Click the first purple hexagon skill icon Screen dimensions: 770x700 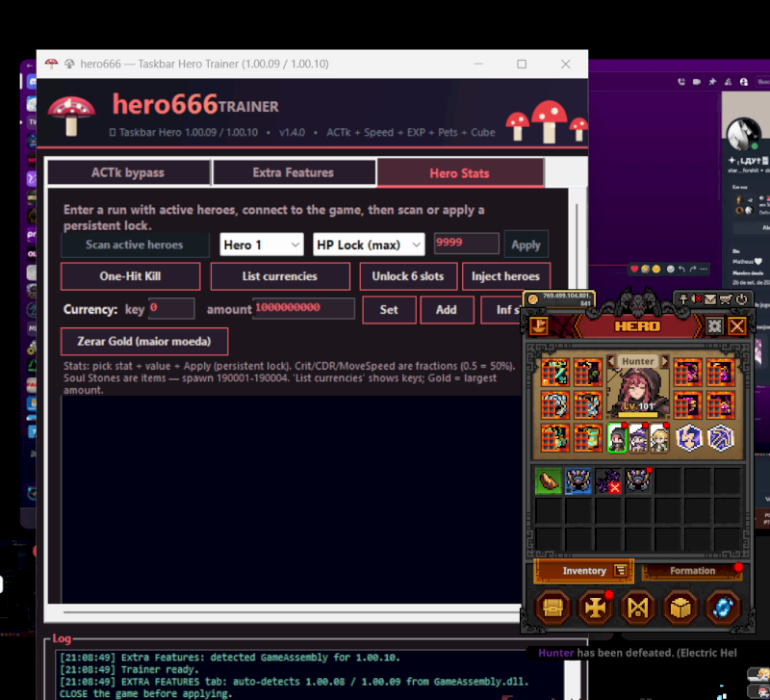tap(689, 438)
